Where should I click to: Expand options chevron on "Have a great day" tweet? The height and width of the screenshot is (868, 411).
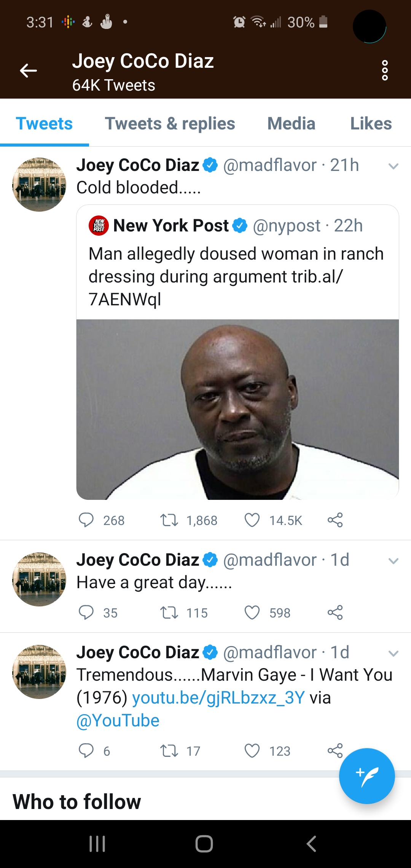(x=393, y=561)
